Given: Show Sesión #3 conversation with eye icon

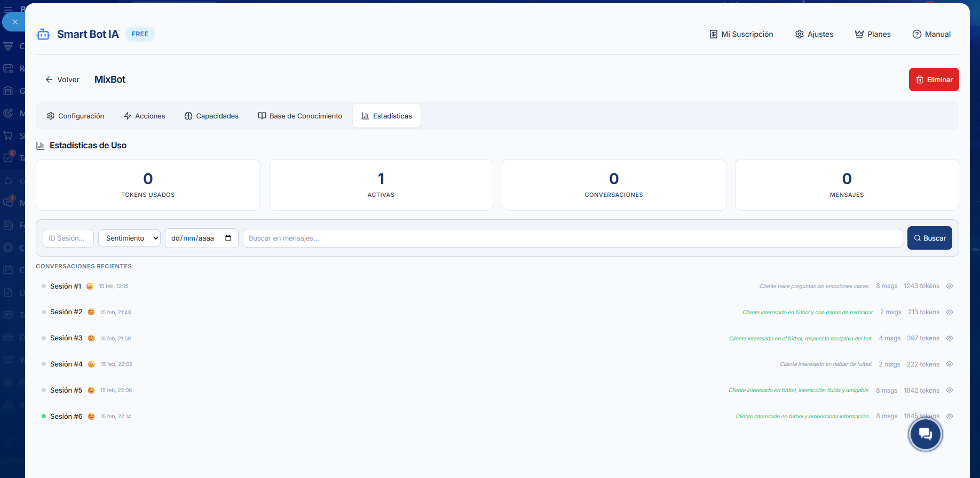Looking at the screenshot, I should (x=950, y=338).
